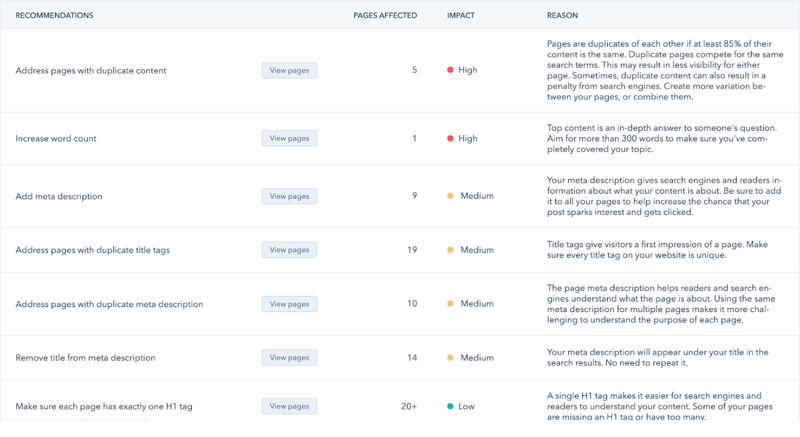Click pages affected value 20+

409,406
